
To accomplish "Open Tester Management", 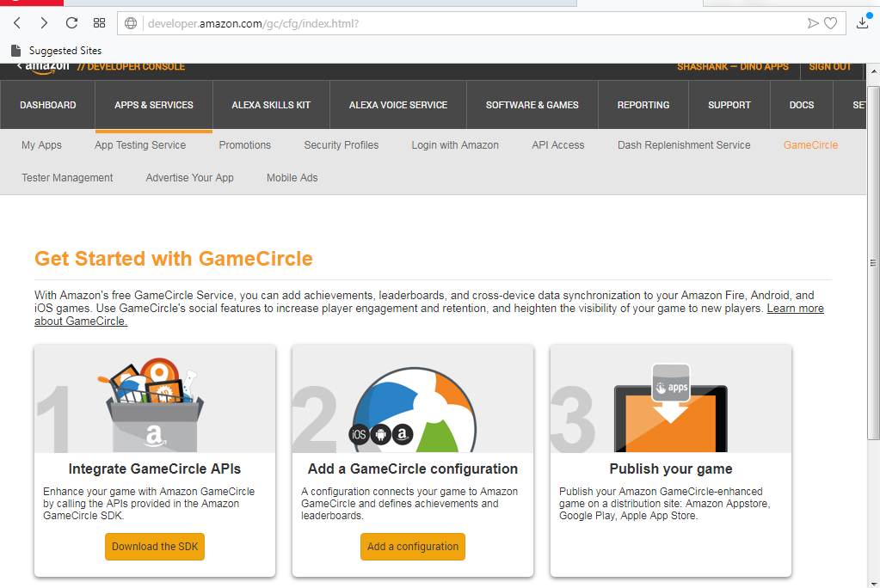I will (x=67, y=178).
